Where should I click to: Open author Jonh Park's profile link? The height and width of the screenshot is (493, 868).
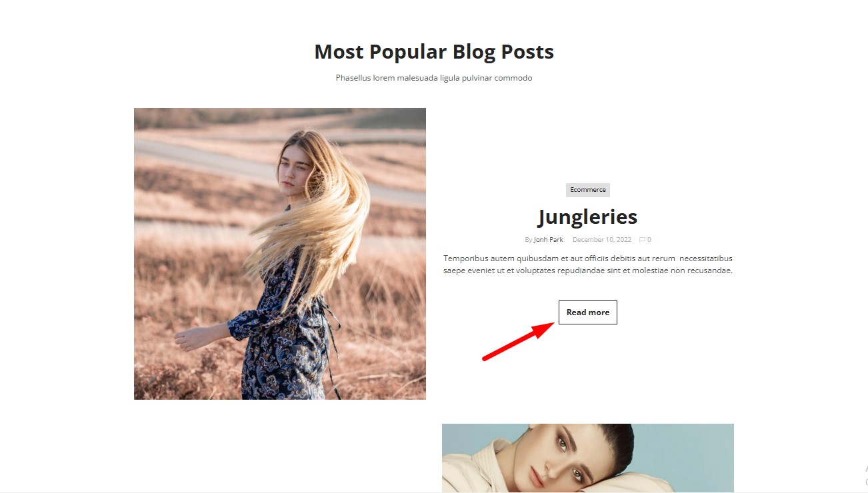coord(548,240)
